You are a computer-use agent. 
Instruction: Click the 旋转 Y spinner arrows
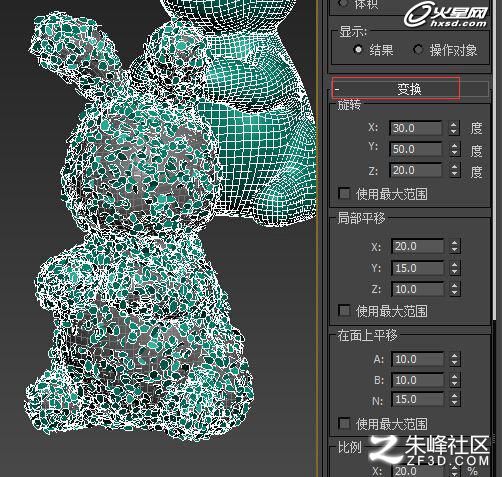click(x=454, y=149)
